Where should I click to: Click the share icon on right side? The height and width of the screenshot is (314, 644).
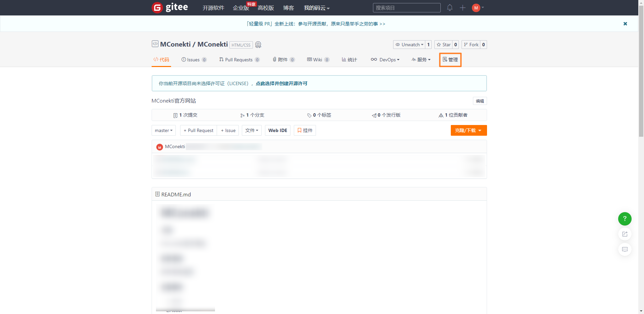tap(625, 234)
